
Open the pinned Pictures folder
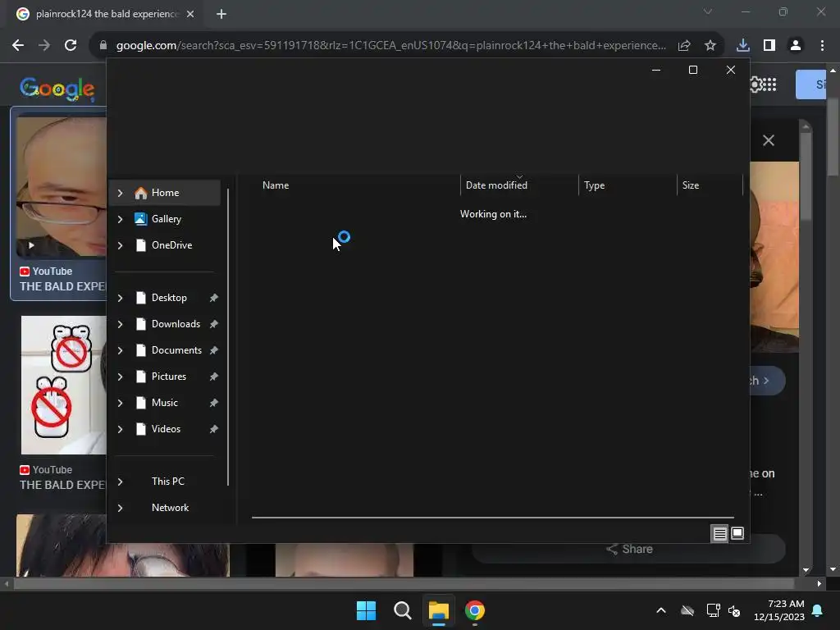169,377
